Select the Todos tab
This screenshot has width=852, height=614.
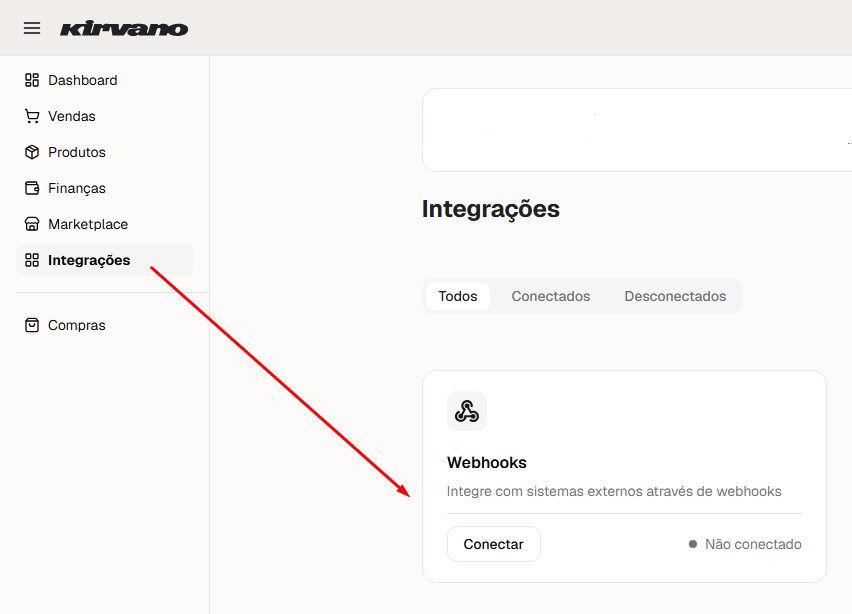(x=458, y=296)
